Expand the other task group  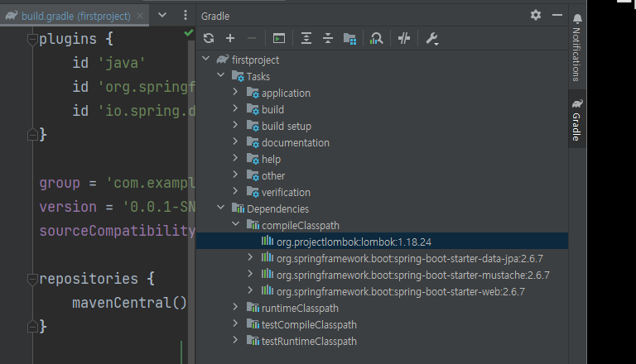tap(235, 175)
